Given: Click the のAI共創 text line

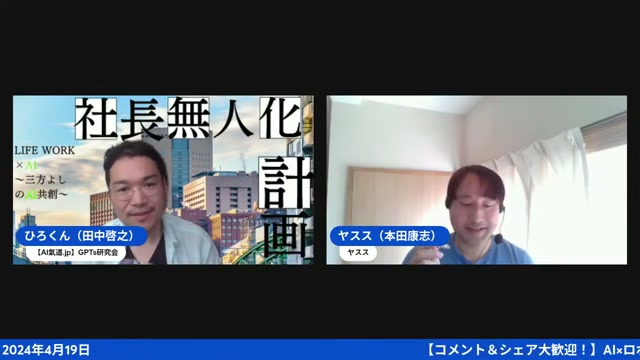Looking at the screenshot, I should pos(41,195).
